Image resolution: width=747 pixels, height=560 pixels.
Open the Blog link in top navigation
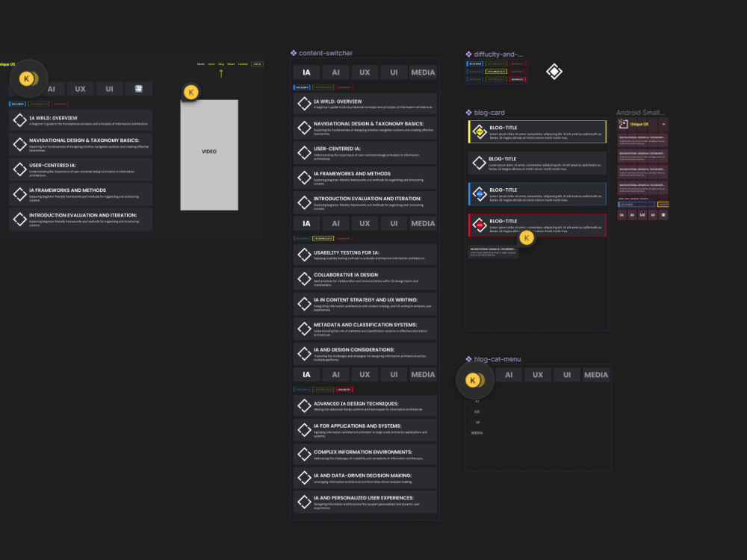(x=221, y=64)
